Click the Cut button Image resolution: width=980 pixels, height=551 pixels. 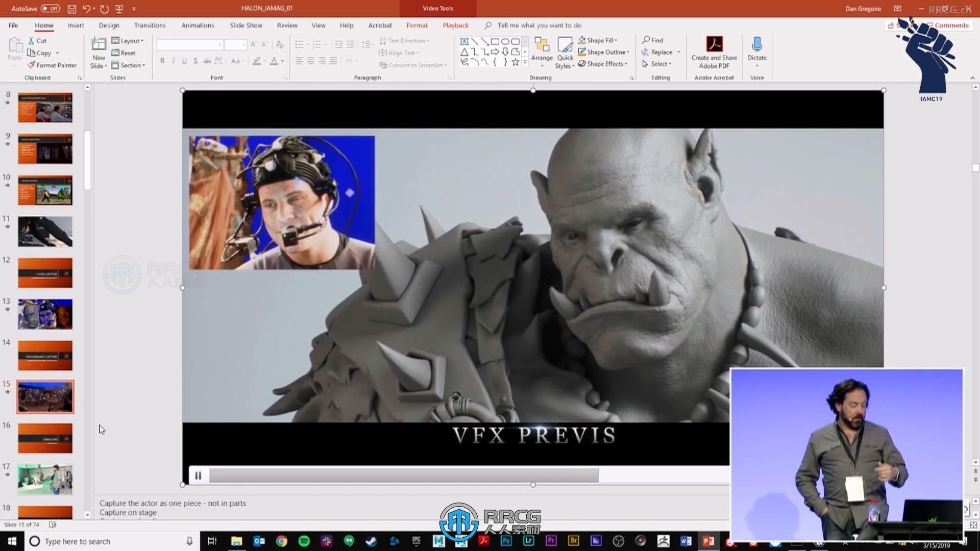pos(37,40)
